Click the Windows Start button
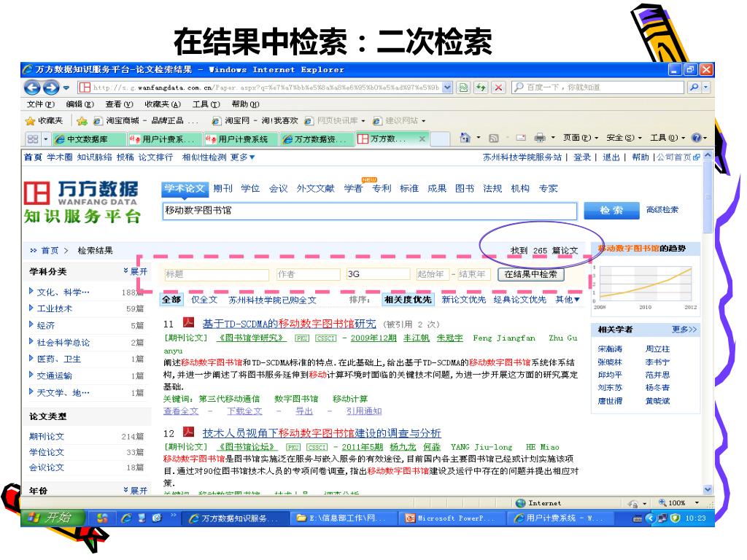The image size is (747, 560). pos(53,518)
